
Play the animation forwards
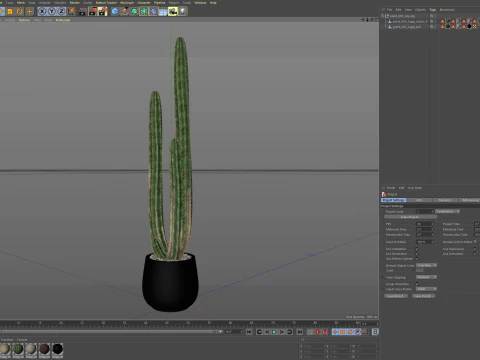coord(274,332)
